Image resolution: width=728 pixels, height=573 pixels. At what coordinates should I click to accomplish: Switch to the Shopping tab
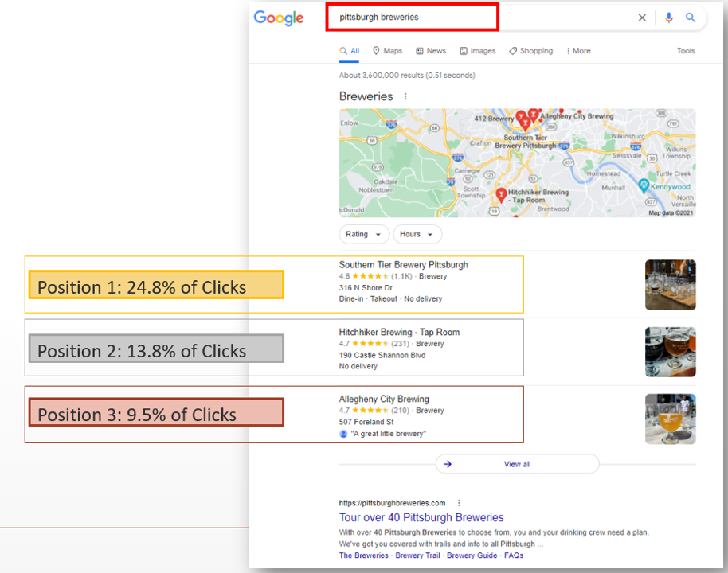point(531,51)
